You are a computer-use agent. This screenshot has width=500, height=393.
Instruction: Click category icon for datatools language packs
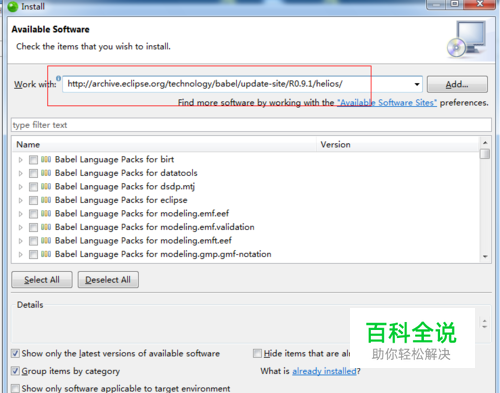pos(46,173)
